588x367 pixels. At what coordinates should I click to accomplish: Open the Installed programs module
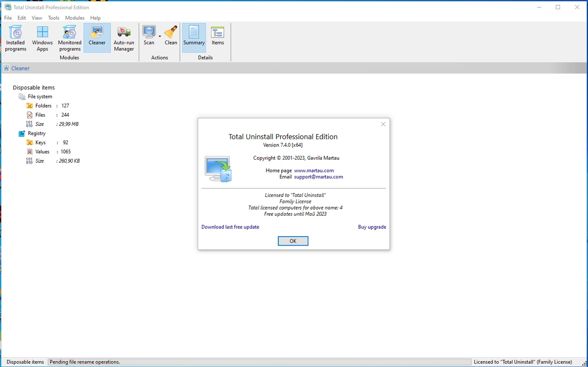(16, 38)
